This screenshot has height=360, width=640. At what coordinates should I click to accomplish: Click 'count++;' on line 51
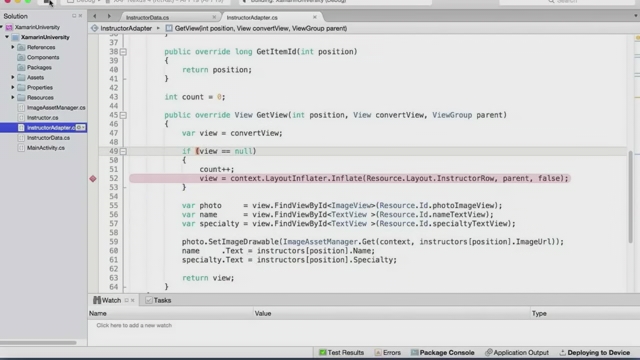pos(217,169)
